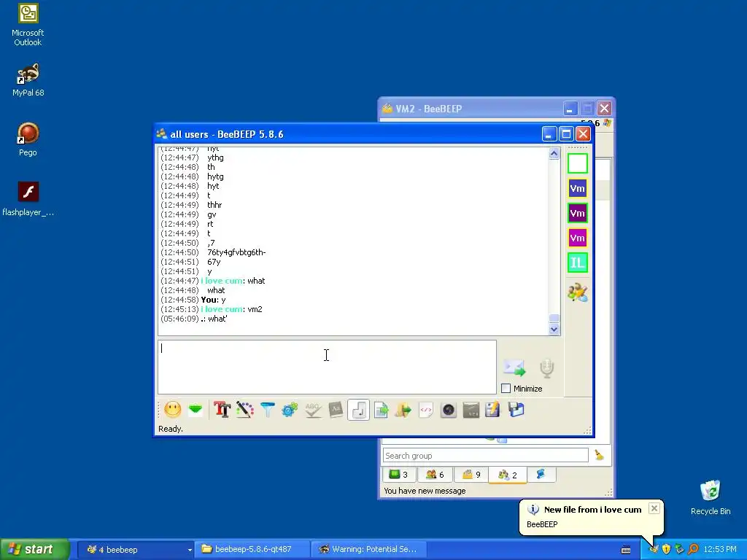Click the blue funnel filter icon
The height and width of the screenshot is (560, 747).
click(267, 410)
